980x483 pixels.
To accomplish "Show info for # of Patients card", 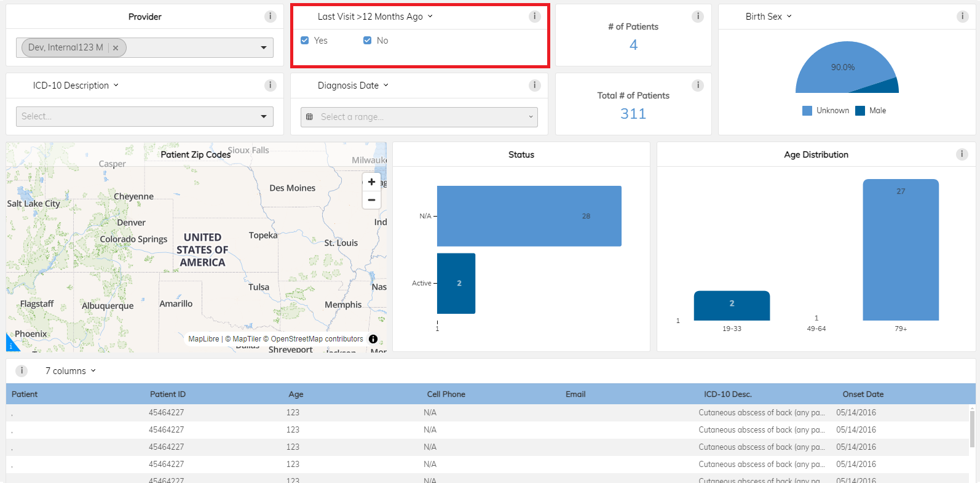I will [x=698, y=17].
